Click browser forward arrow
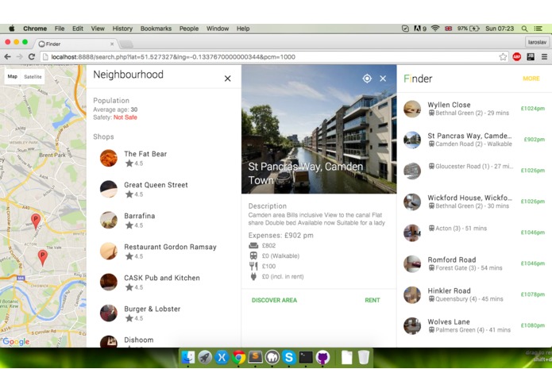 (19, 56)
